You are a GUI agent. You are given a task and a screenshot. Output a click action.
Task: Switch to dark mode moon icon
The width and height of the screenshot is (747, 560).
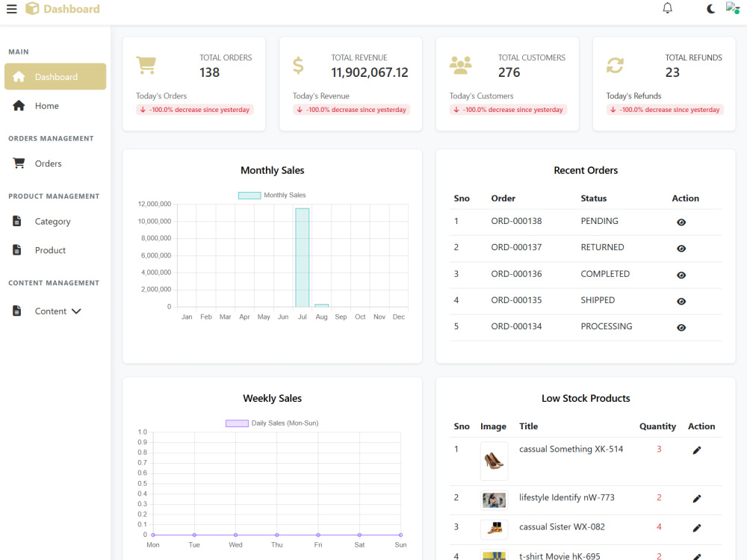coord(710,8)
